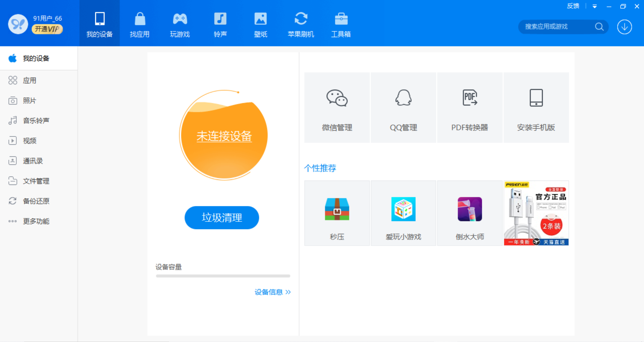Open the 壁纸 wallpaper section
This screenshot has height=342, width=644.
(x=261, y=23)
